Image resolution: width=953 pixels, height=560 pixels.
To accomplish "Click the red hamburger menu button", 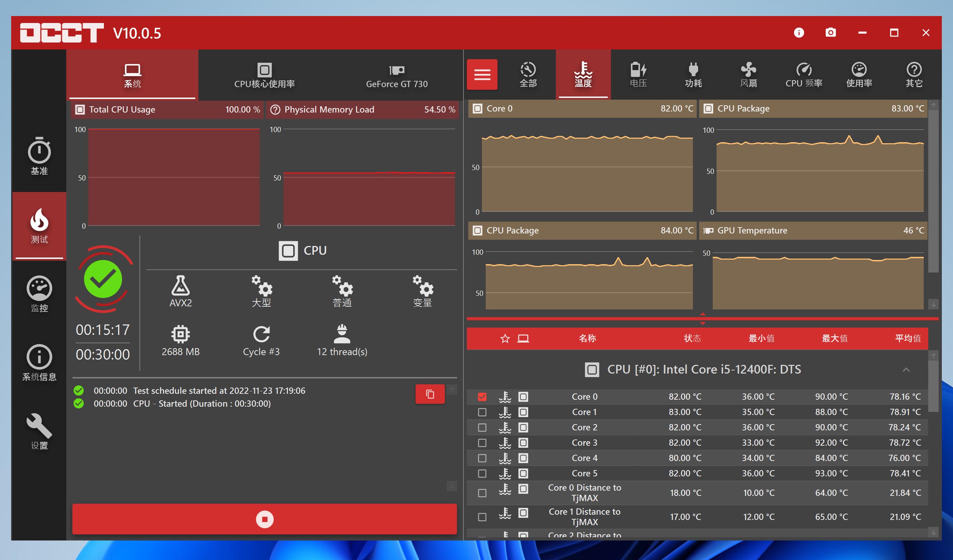I will 482,75.
